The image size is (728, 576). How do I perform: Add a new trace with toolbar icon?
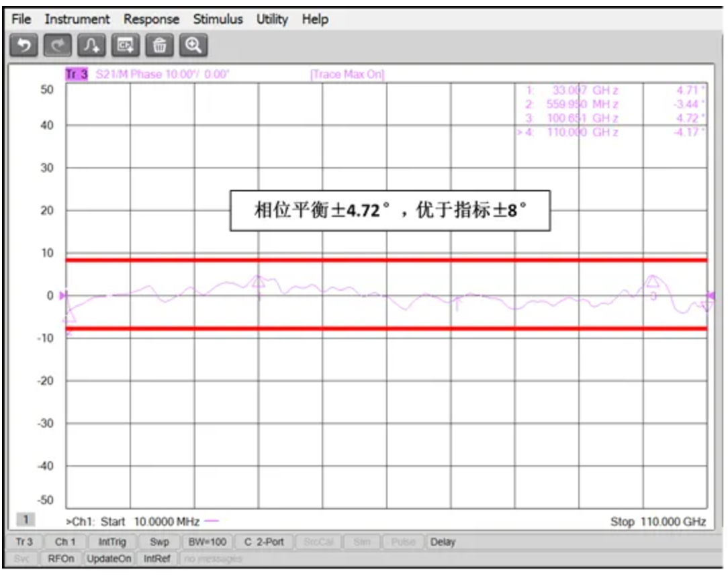[91, 46]
